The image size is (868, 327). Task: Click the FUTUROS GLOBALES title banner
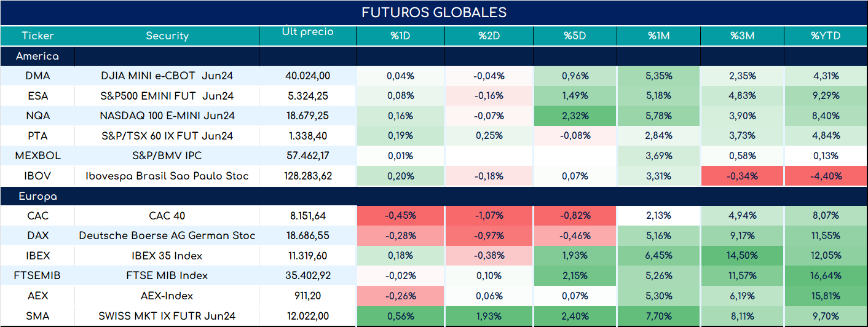click(x=434, y=13)
